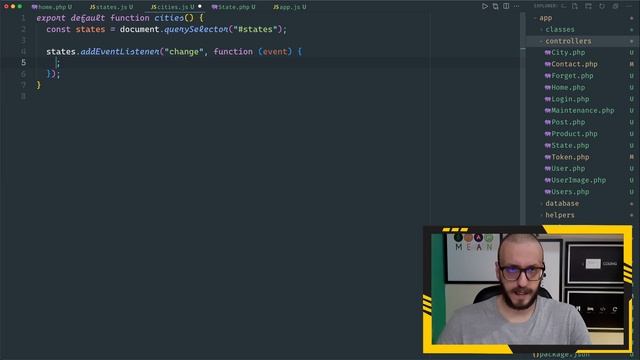This screenshot has height=360, width=640.
Task: Collapse all folders in Explorer
Action: pos(615,6)
